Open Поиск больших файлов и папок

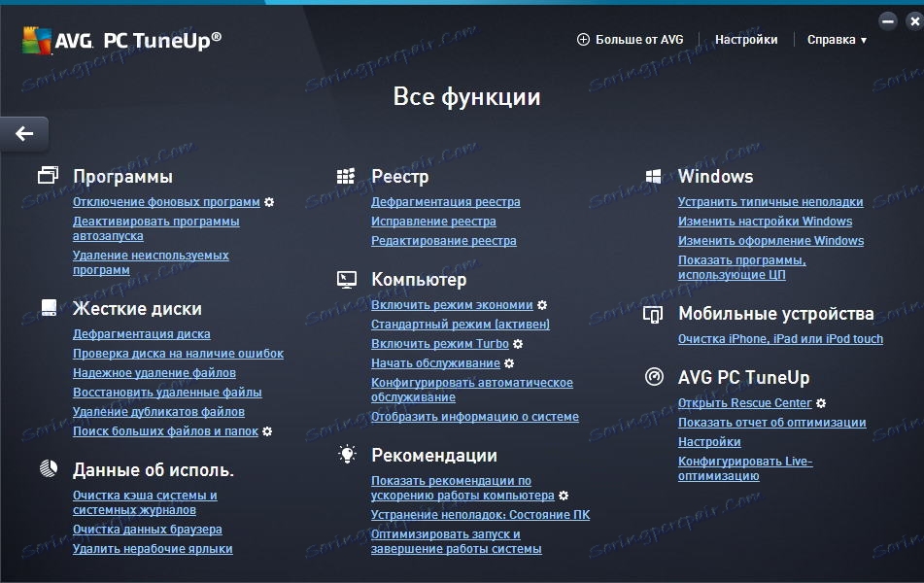pos(165,431)
